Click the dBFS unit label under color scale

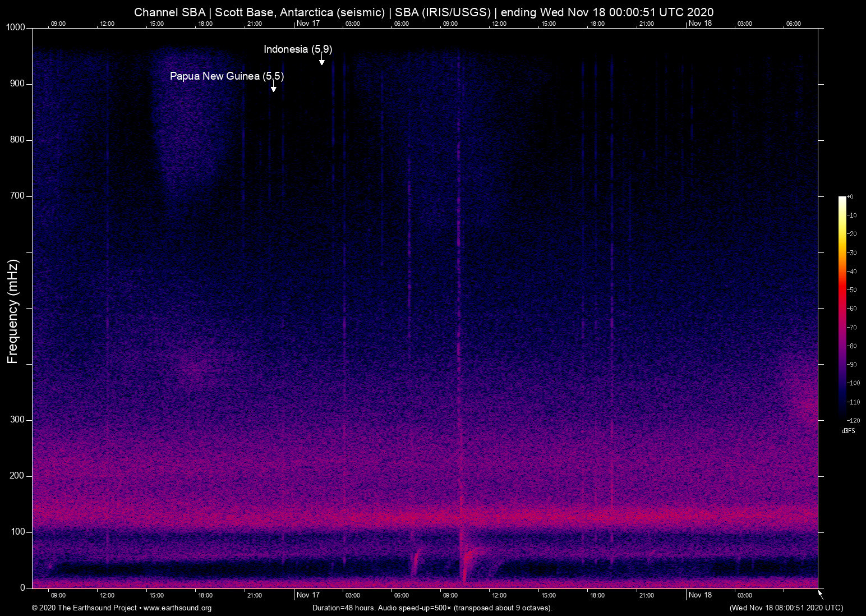pyautogui.click(x=848, y=431)
